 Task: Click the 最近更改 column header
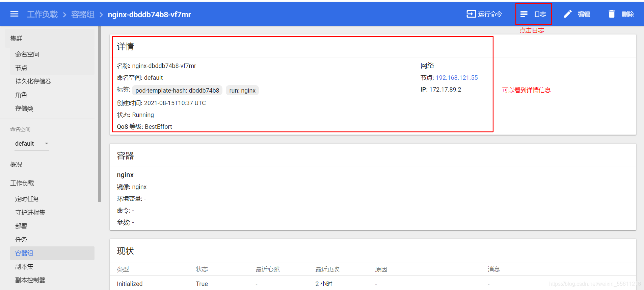(327, 269)
